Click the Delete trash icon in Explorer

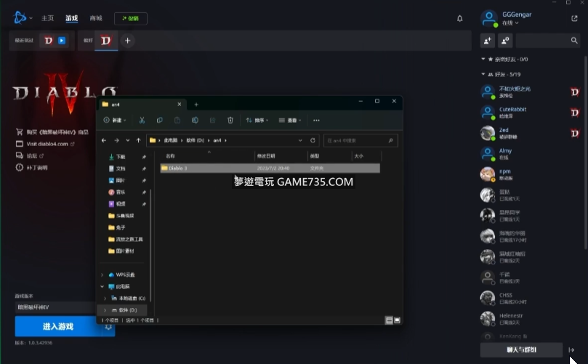point(230,121)
